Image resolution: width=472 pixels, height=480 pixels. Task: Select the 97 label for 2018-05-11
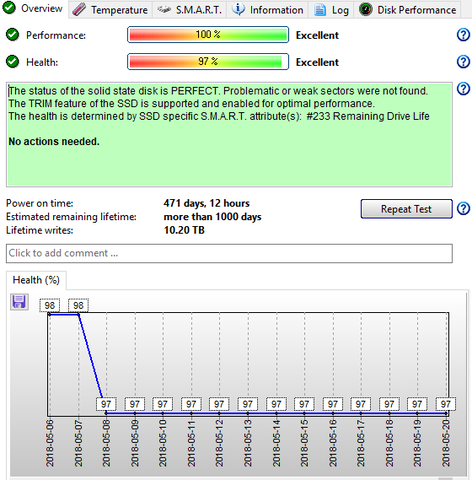[191, 404]
